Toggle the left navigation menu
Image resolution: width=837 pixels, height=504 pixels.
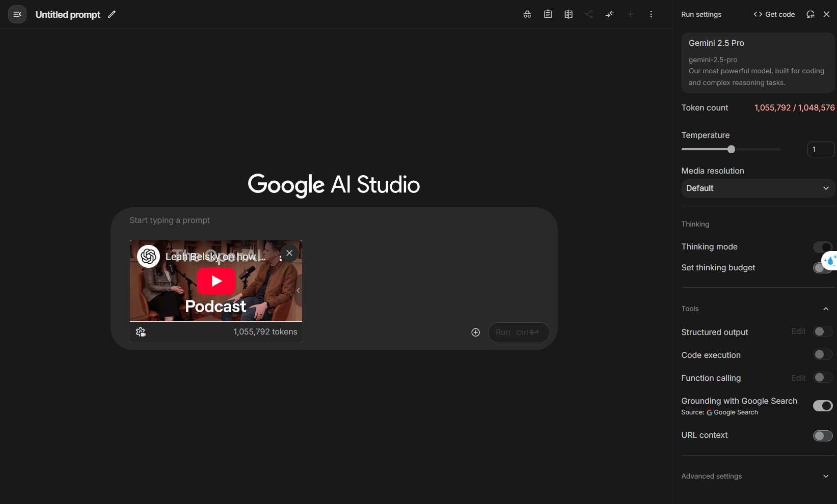17,14
